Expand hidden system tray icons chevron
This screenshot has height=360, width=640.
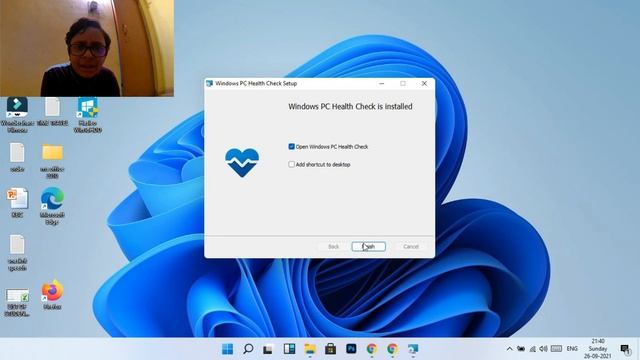click(509, 349)
